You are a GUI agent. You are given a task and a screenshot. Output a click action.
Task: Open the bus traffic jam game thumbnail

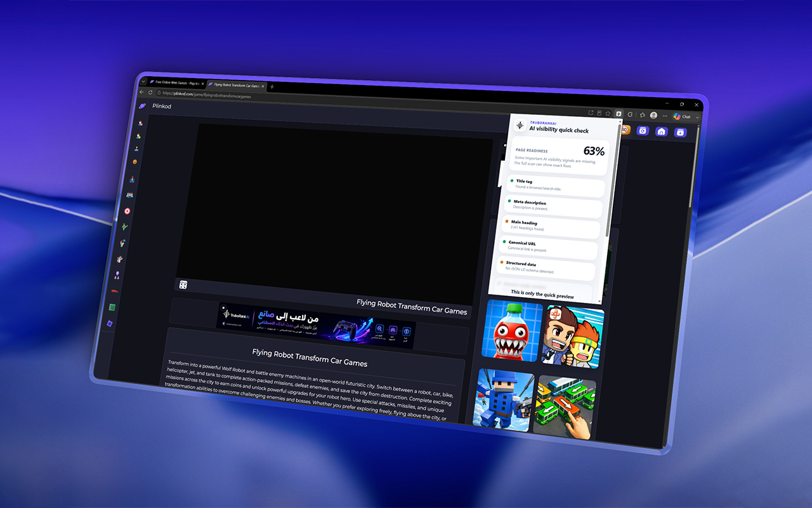(x=563, y=406)
